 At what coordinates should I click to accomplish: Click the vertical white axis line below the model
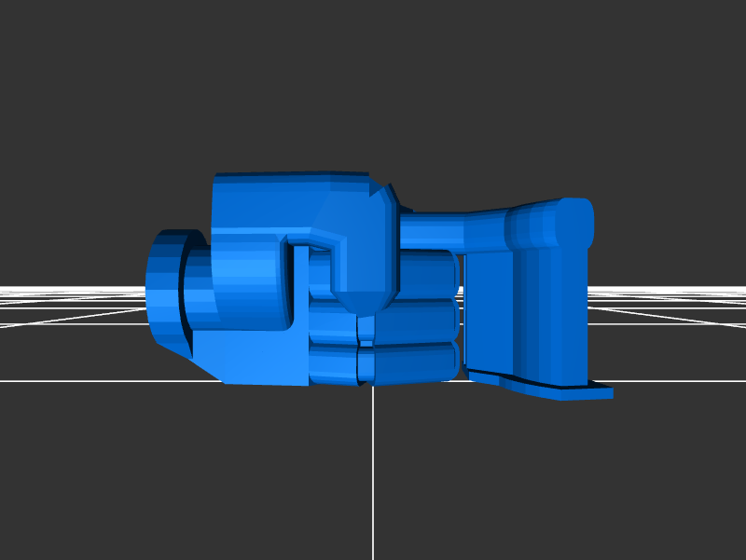pos(373,466)
